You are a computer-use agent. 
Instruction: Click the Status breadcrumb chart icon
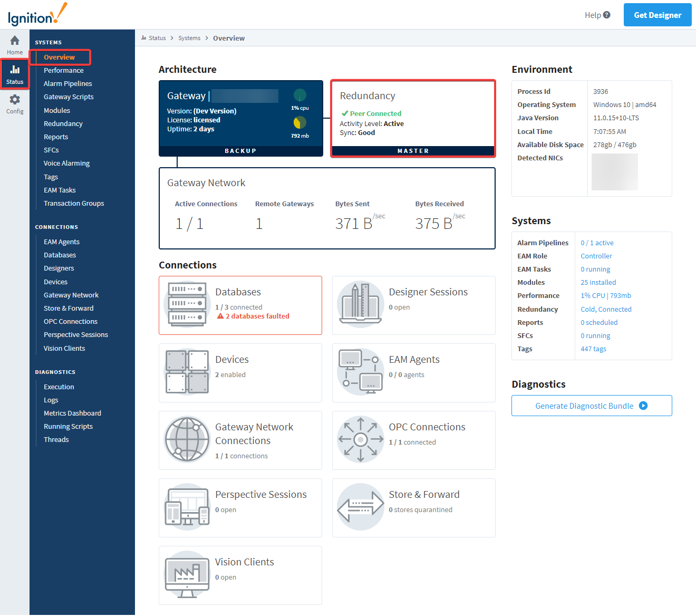143,38
